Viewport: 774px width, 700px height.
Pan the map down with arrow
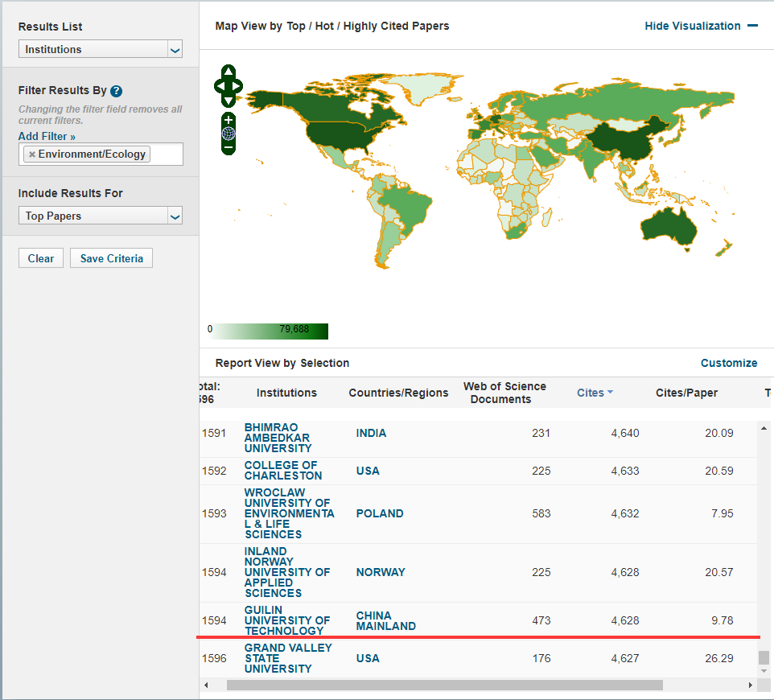[228, 101]
